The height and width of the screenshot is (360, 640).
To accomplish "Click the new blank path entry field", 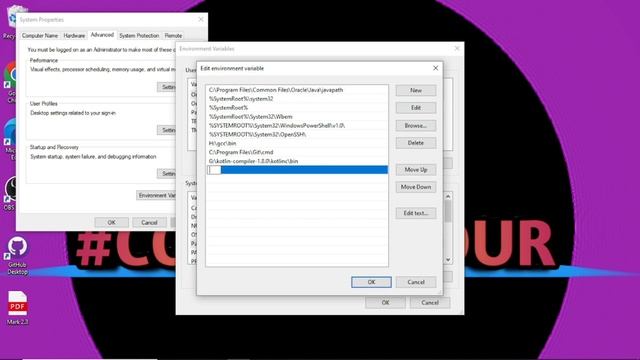I will click(297, 170).
